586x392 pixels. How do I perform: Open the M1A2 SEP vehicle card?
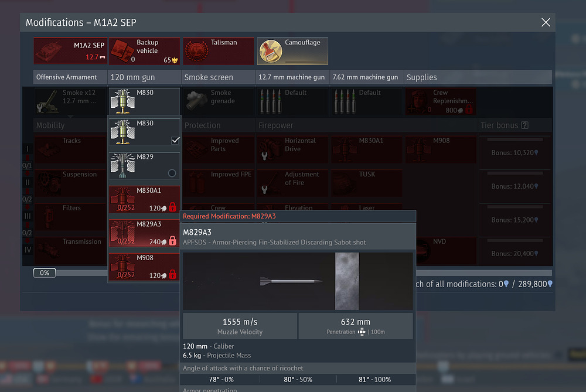click(x=70, y=51)
